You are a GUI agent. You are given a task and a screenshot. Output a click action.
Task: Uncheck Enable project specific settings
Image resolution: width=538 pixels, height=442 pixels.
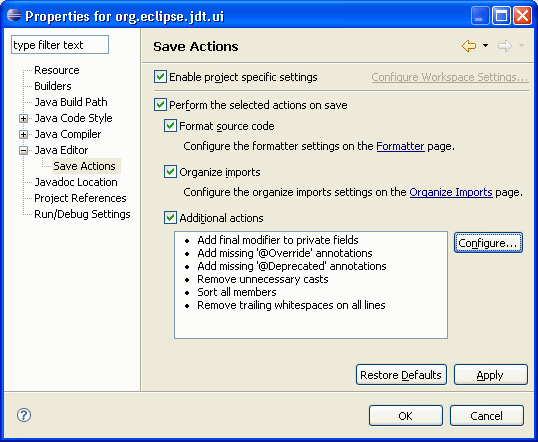point(160,77)
